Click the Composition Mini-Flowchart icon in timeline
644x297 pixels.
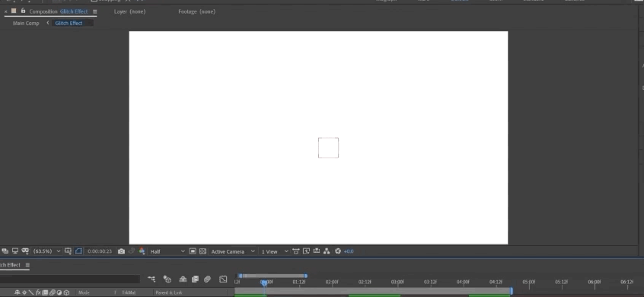tap(151, 279)
